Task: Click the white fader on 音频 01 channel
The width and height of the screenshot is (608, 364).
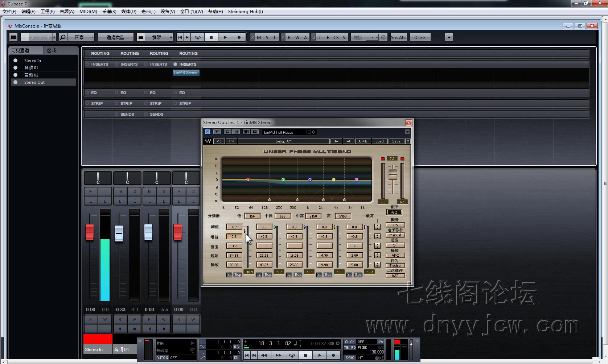Action: (119, 233)
